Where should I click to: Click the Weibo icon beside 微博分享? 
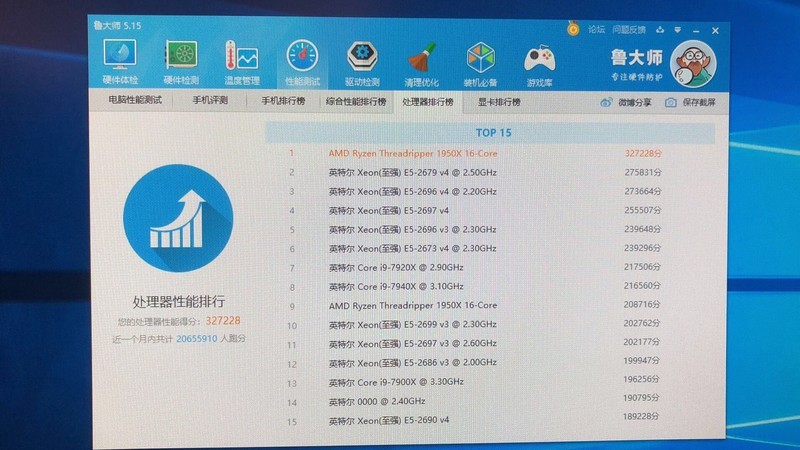pyautogui.click(x=606, y=102)
